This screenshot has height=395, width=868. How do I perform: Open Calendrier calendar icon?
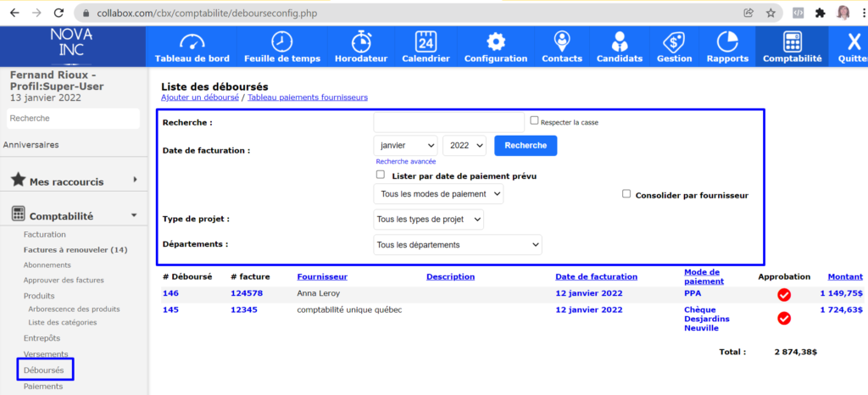point(426,42)
